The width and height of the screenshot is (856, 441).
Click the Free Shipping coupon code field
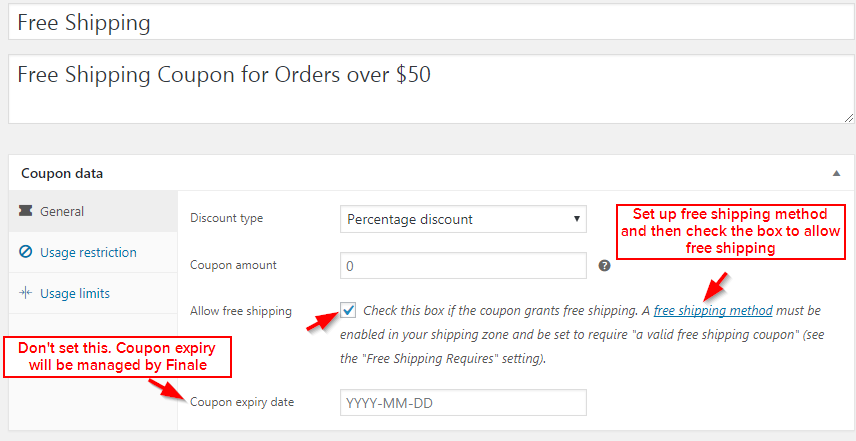[x=431, y=22]
